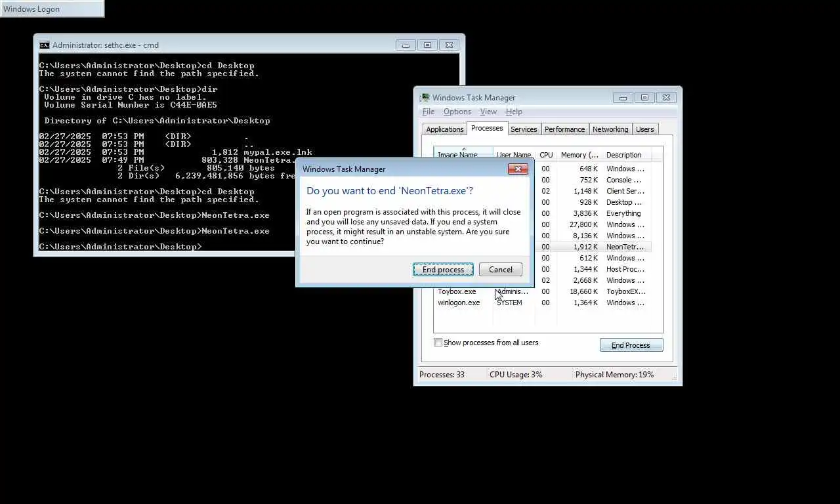Minimize the cmd window
Image resolution: width=840 pixels, height=504 pixels.
pyautogui.click(x=406, y=45)
